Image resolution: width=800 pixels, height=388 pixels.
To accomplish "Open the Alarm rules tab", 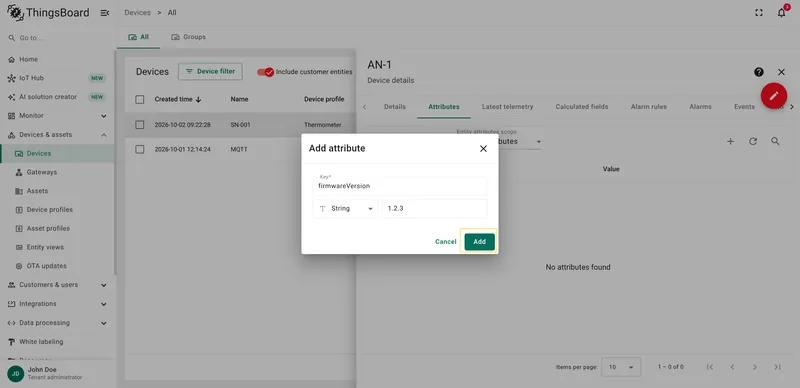I will click(x=648, y=107).
